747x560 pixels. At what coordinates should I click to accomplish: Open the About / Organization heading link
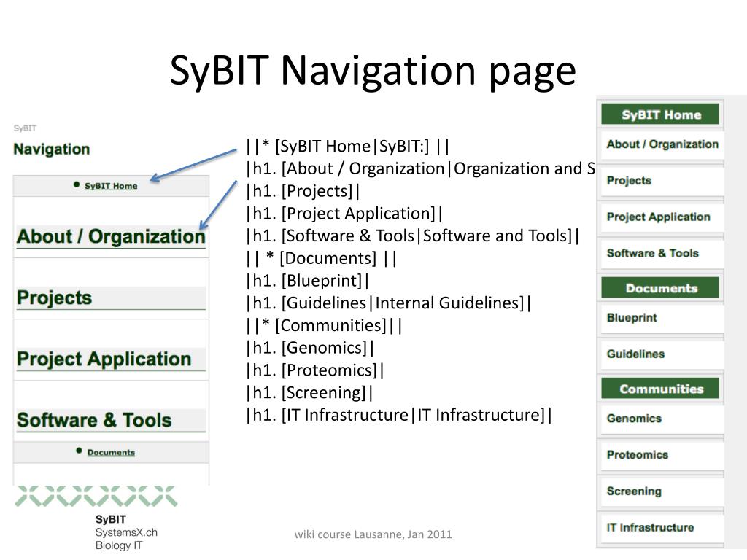click(111, 237)
